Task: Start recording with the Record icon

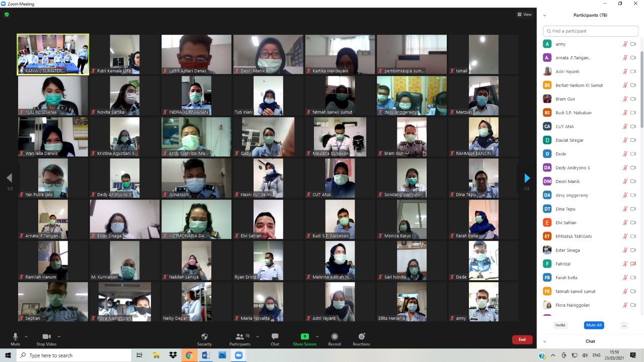Action: 335,337
